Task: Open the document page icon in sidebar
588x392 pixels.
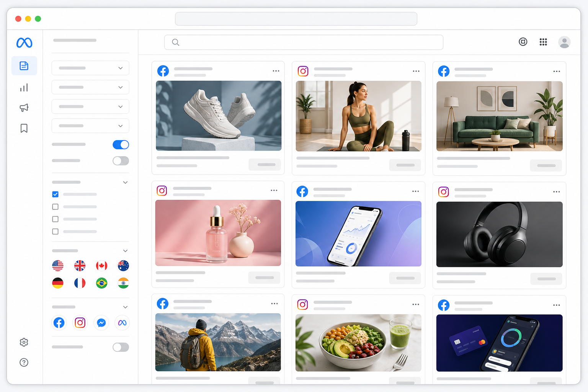Action: (x=24, y=66)
